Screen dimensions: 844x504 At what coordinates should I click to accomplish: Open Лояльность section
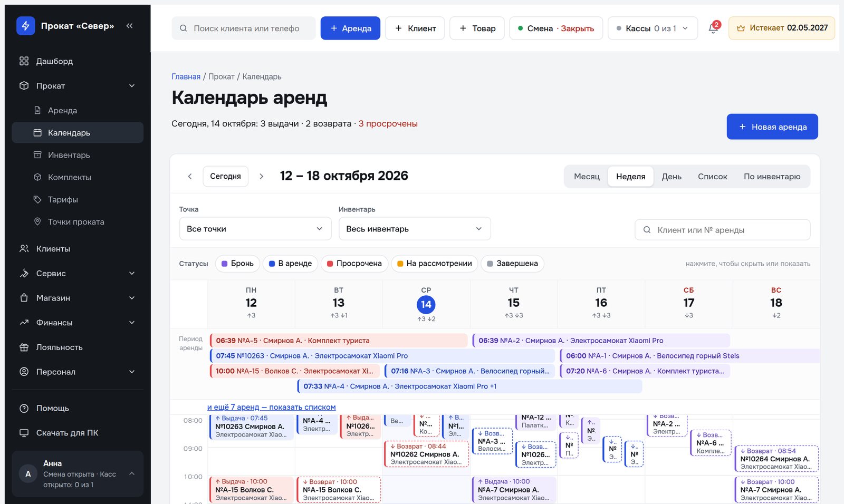[78, 347]
